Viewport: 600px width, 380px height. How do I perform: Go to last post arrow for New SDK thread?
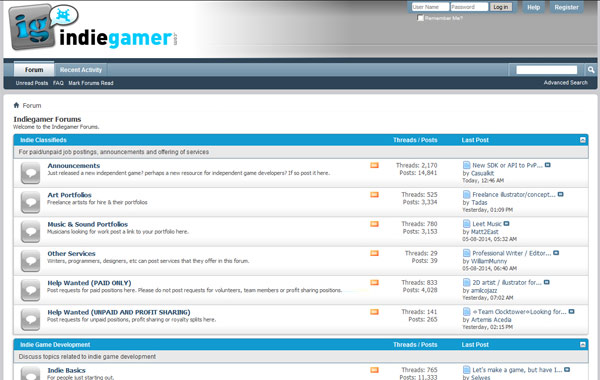(548, 165)
